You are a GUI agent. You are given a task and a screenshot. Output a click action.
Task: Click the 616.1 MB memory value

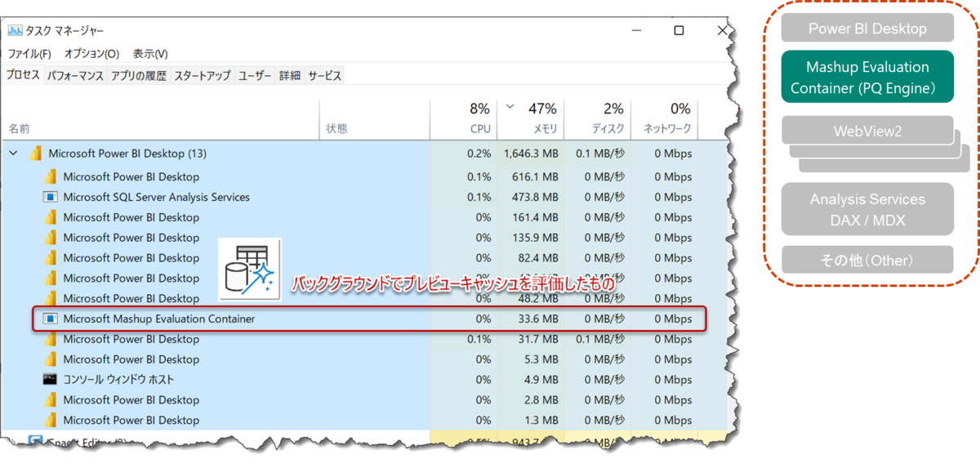click(537, 176)
